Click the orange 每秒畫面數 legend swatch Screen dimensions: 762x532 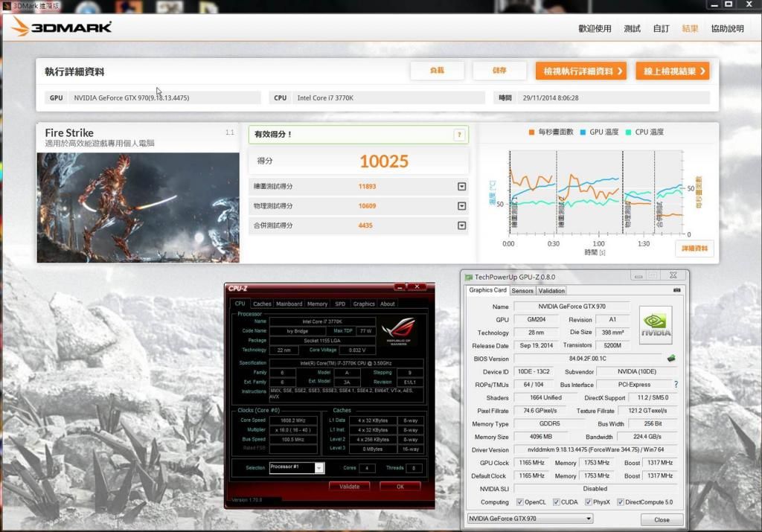click(531, 132)
